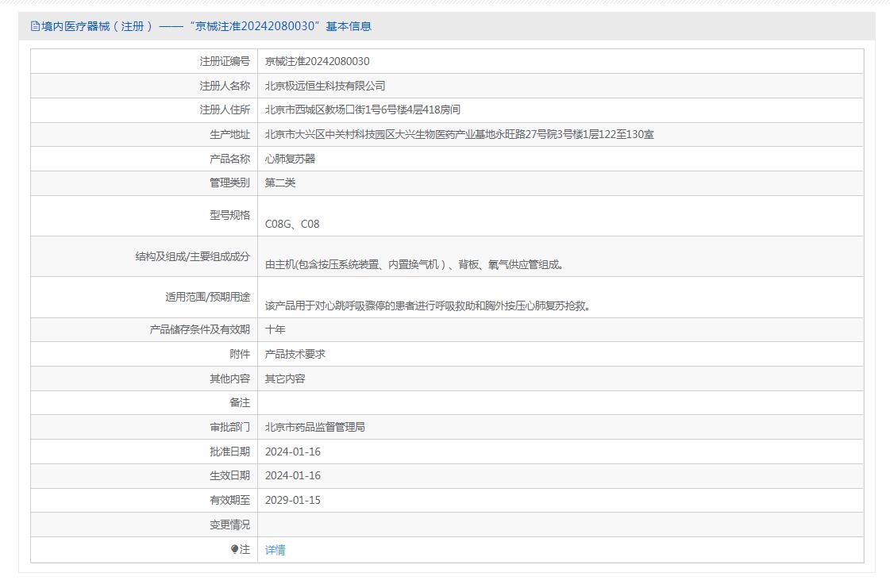This screenshot has height=588, width=890.
Task: Click the bulb icon beside 注
Action: [234, 549]
